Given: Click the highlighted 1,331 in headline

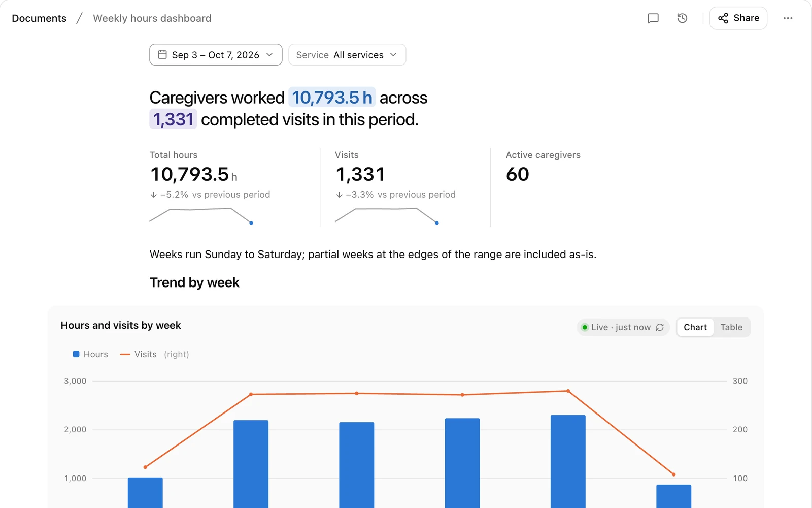Looking at the screenshot, I should pyautogui.click(x=173, y=119).
